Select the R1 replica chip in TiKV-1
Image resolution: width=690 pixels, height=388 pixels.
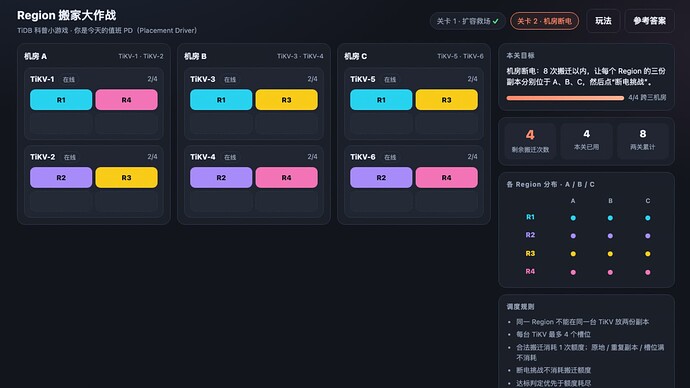tap(61, 100)
